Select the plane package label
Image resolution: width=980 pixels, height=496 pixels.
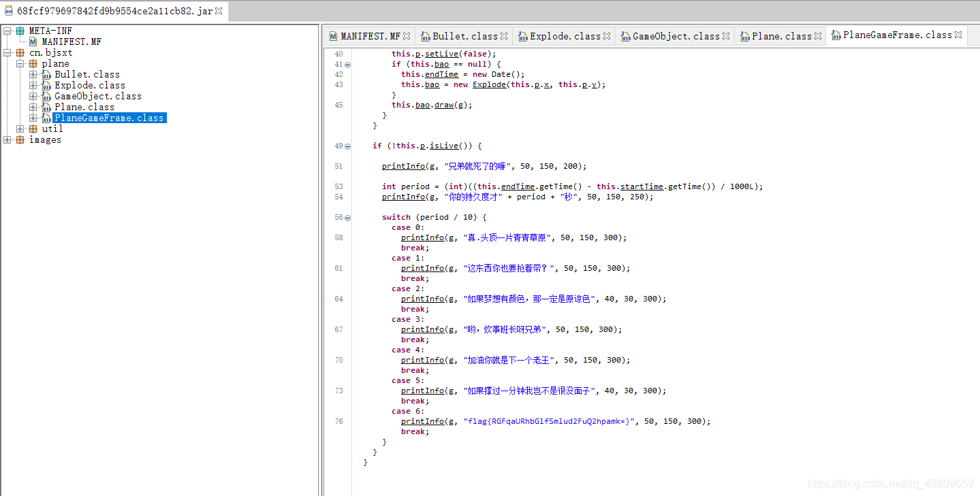pos(55,63)
